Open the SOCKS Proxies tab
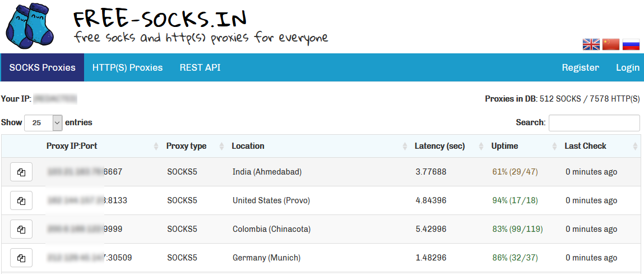644x274 pixels. (43, 67)
